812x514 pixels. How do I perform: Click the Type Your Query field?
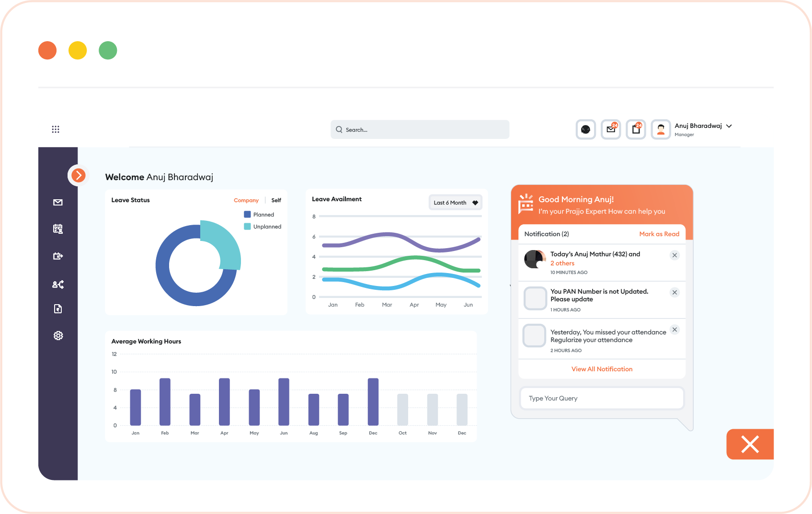[x=602, y=398]
